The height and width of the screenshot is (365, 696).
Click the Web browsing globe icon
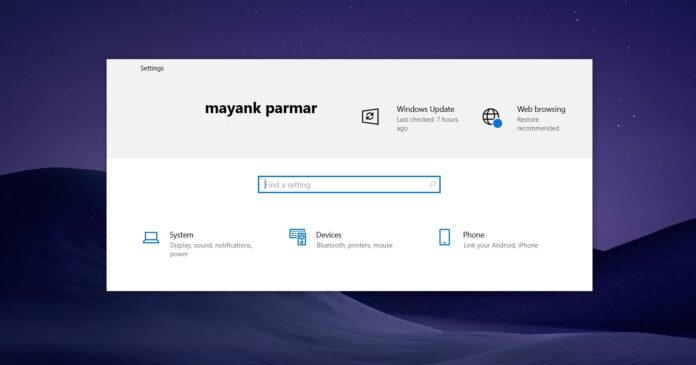492,118
